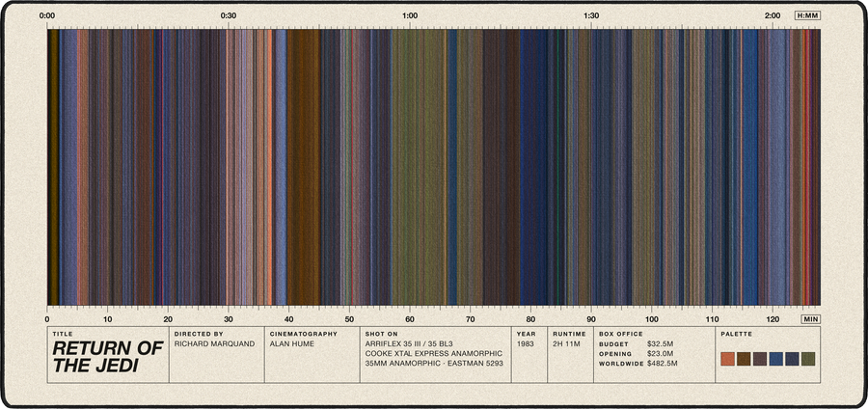Screen dimensions: 868x409
Task: Click the 0:00 time marker
Action: coord(47,15)
